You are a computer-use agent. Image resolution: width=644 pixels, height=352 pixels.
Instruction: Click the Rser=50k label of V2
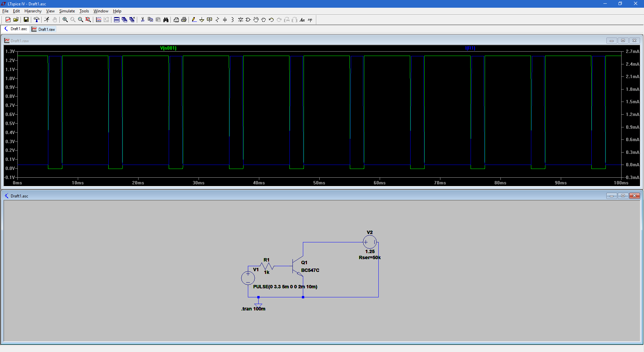click(x=370, y=257)
